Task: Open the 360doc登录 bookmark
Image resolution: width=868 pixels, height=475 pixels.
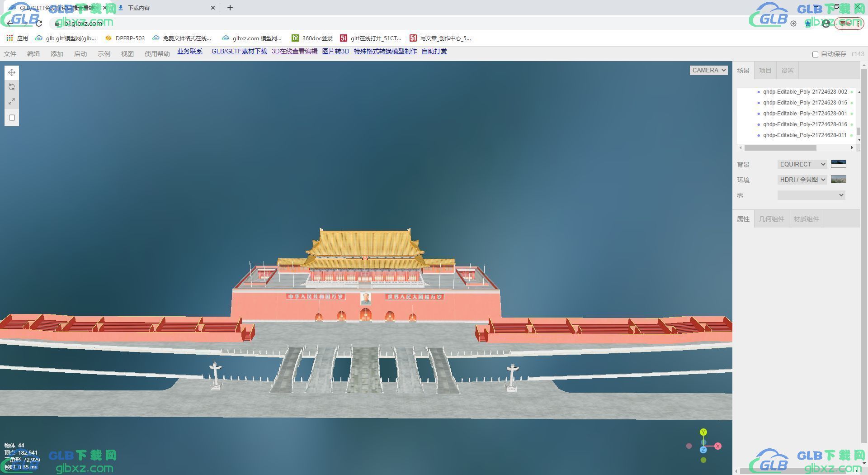Action: [312, 38]
